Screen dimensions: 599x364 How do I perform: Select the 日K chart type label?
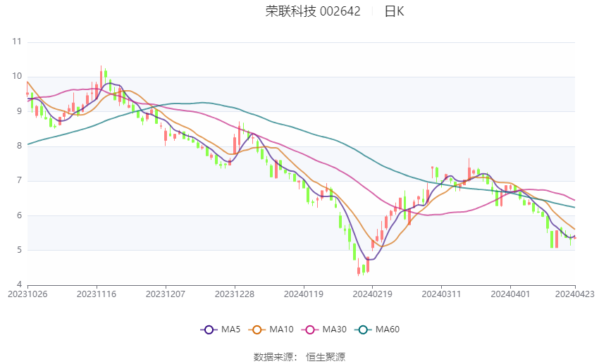[x=394, y=11]
